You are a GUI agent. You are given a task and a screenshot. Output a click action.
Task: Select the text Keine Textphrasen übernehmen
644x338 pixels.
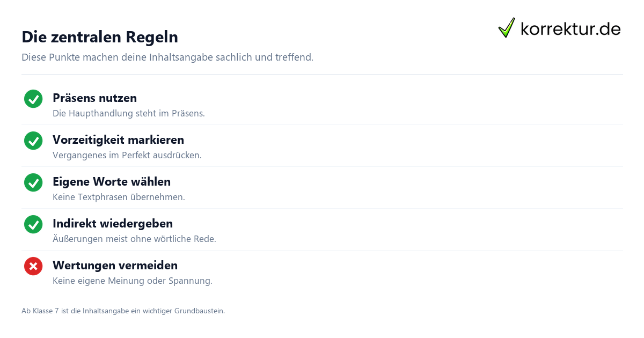point(119,197)
